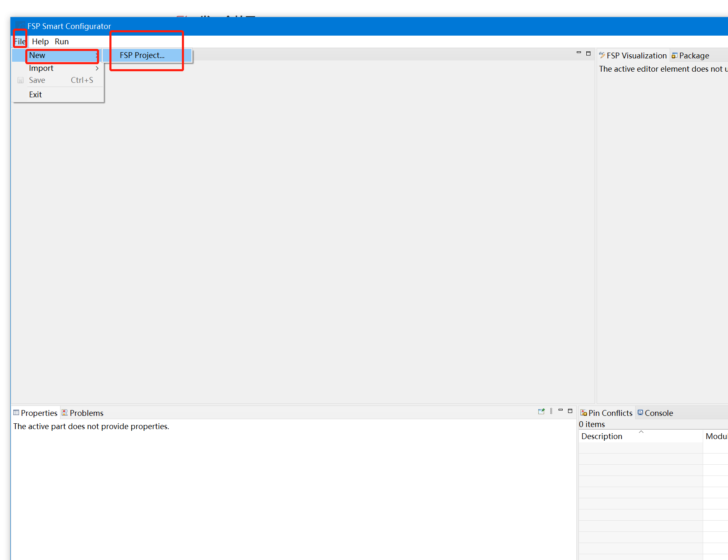Click the sort arrow above Description

(x=641, y=432)
